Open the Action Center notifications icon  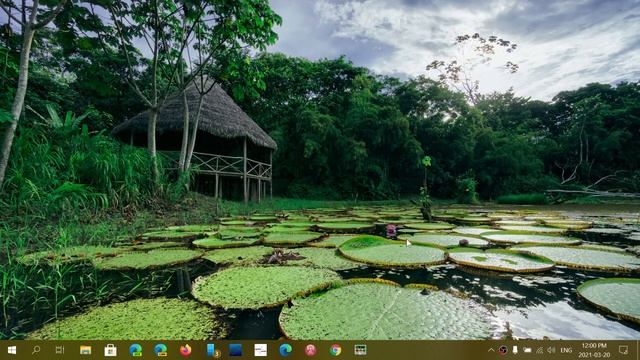[623, 350]
